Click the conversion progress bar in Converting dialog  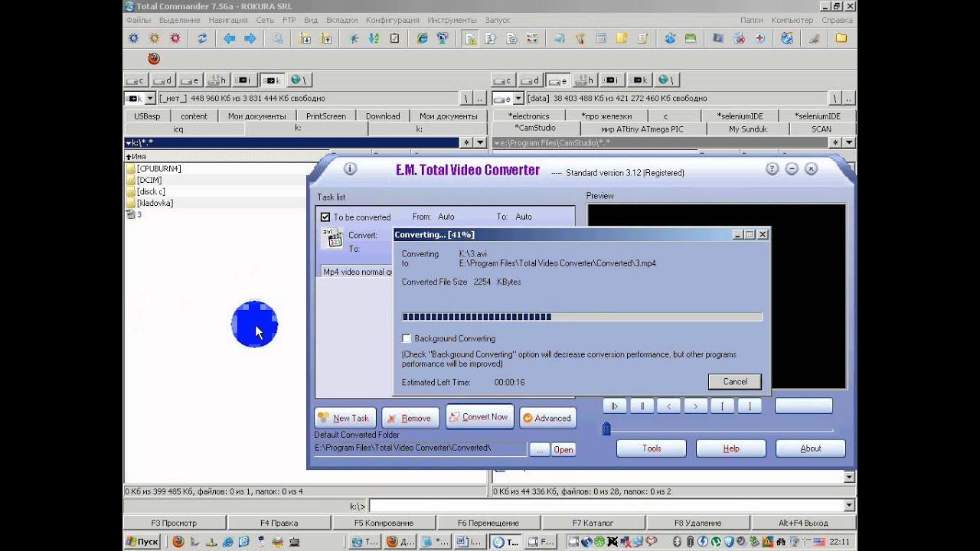point(582,317)
